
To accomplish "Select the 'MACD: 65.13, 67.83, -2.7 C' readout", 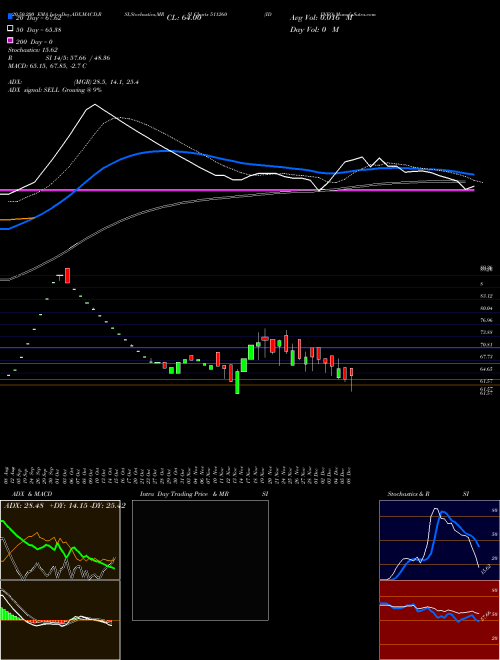I will [x=48, y=66].
